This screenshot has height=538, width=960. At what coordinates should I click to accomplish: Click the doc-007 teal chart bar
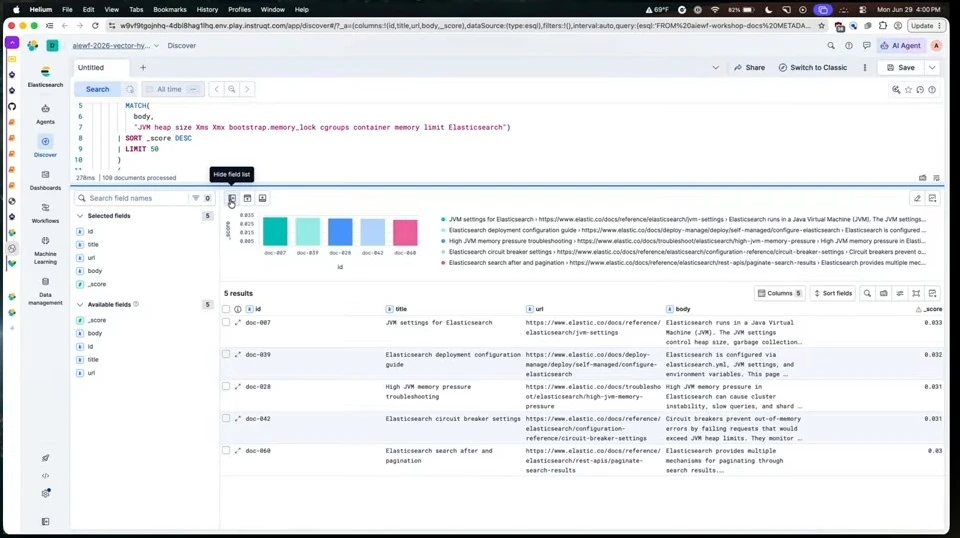275,231
